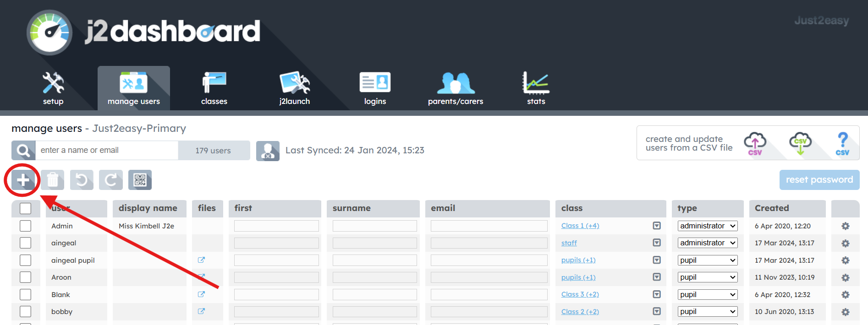Click the Just2easy brand text
The height and width of the screenshot is (325, 868).
point(822,21)
